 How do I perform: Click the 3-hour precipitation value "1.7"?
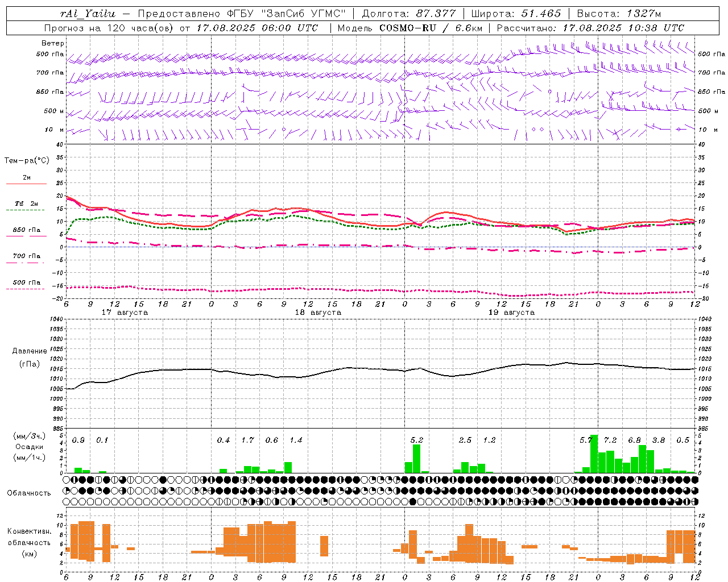[x=247, y=440]
